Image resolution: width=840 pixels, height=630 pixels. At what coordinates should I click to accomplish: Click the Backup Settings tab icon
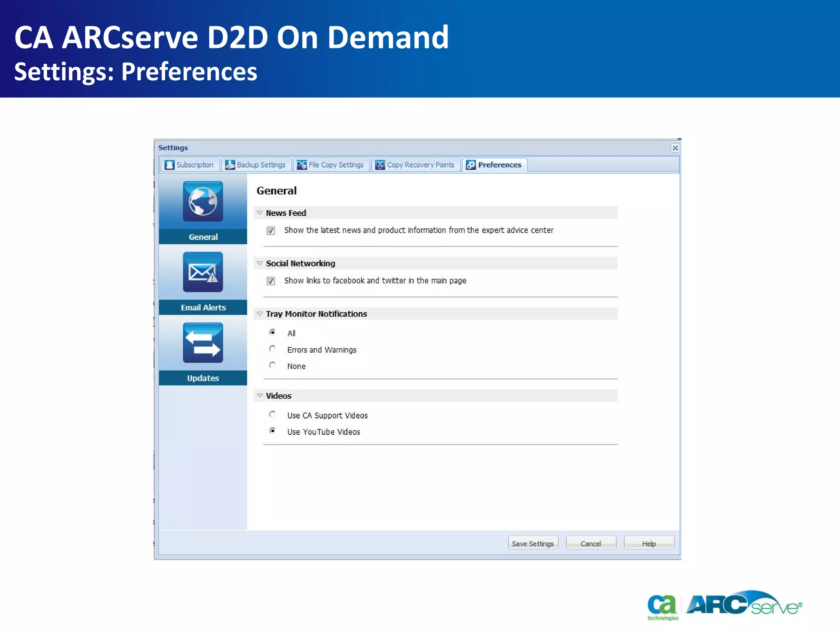tap(230, 165)
